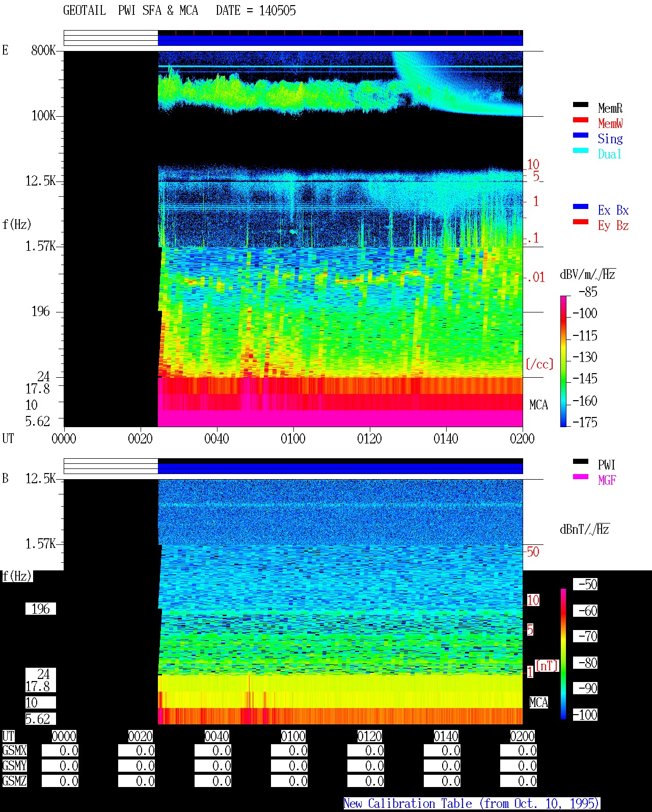The width and height of the screenshot is (652, 812).
Task: Click the GSMY value under 0100
Action: pyautogui.click(x=289, y=766)
